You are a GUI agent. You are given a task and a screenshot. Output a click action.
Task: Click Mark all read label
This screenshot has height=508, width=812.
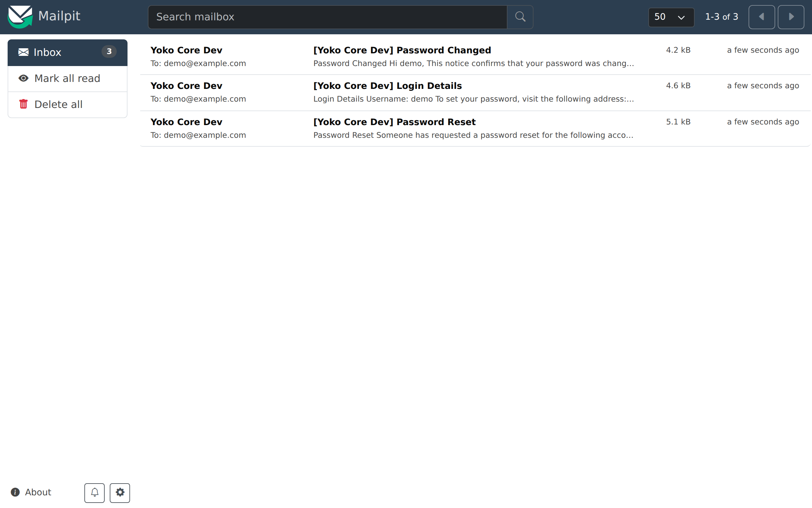(68, 78)
